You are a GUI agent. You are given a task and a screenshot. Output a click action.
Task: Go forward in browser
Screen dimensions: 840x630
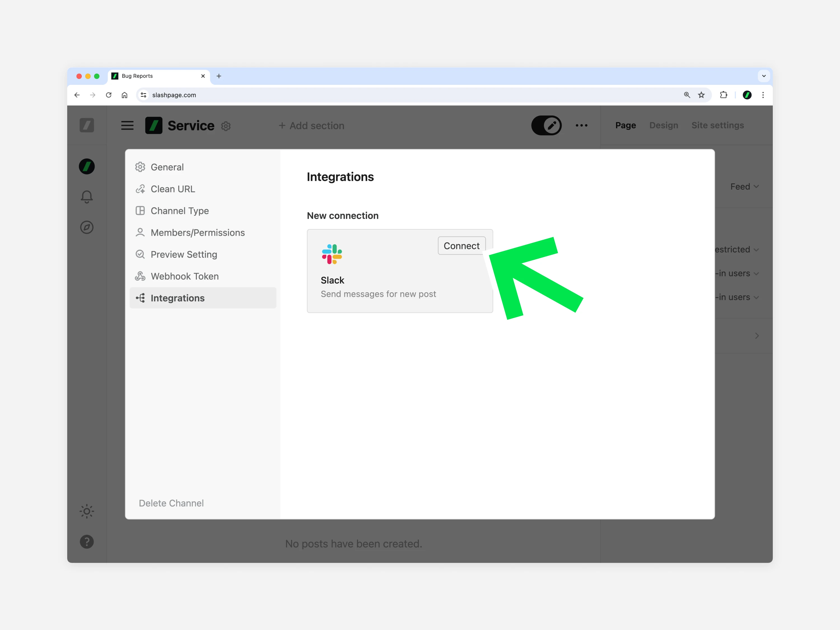[x=93, y=95]
